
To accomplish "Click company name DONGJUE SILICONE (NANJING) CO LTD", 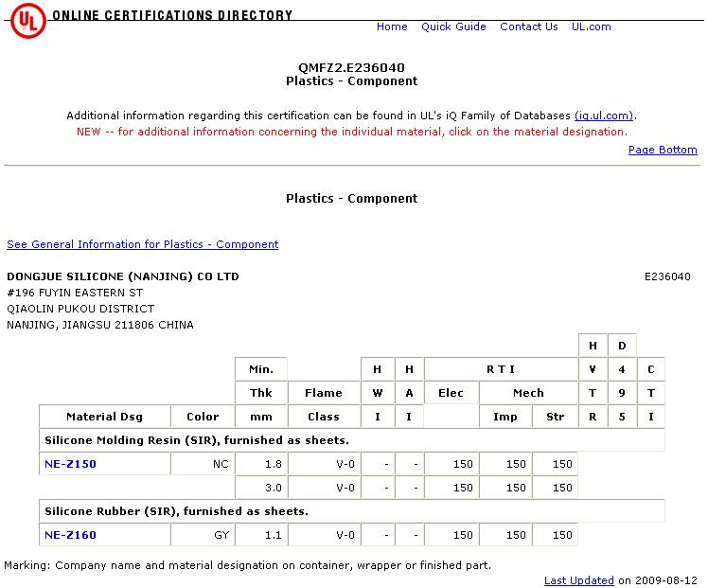I will click(123, 276).
